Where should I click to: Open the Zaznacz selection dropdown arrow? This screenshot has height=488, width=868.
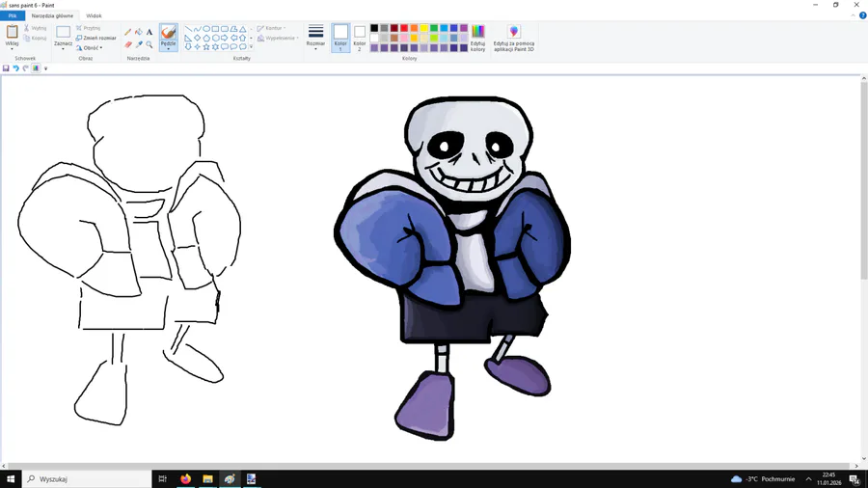(x=63, y=48)
